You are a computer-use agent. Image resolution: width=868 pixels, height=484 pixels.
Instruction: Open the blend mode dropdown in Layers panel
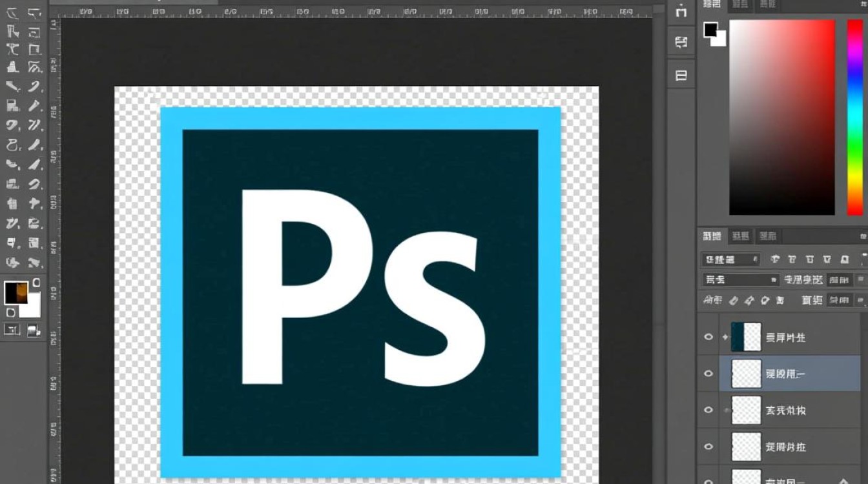click(x=741, y=280)
